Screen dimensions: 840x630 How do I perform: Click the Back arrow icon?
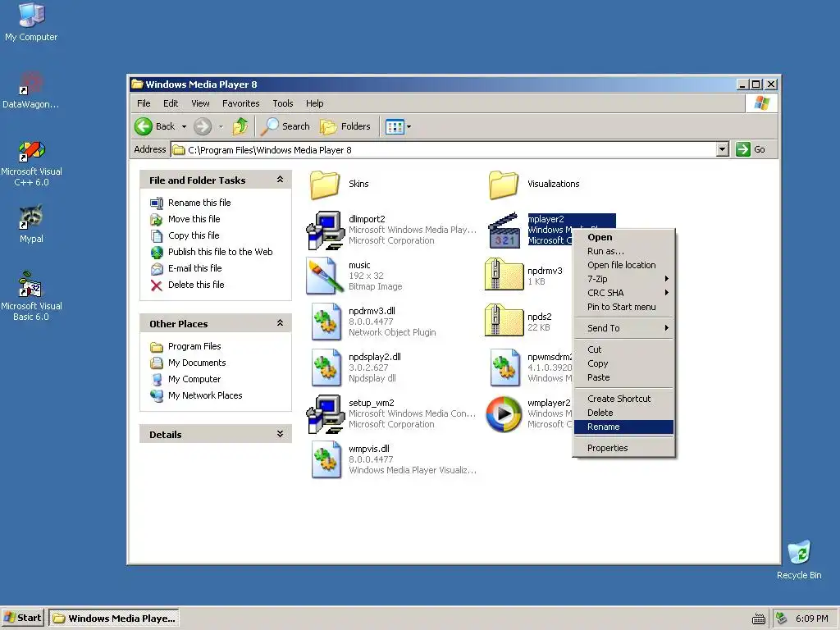point(144,126)
